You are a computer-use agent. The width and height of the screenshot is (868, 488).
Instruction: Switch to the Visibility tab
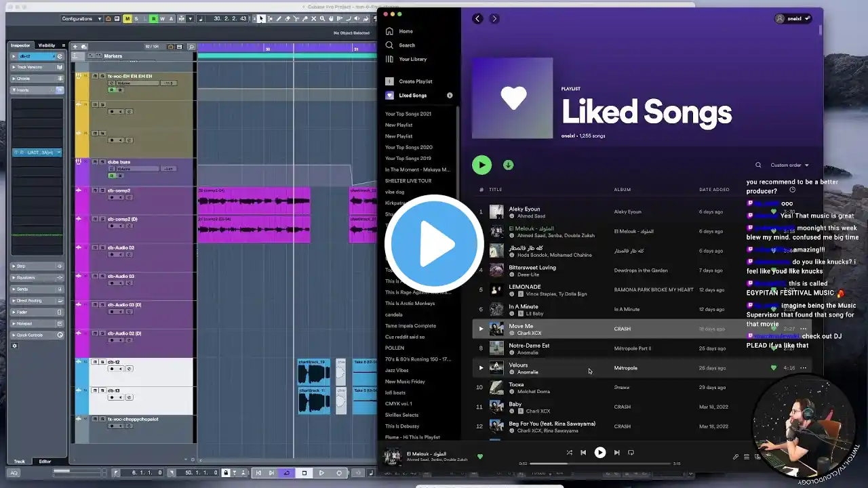point(47,45)
